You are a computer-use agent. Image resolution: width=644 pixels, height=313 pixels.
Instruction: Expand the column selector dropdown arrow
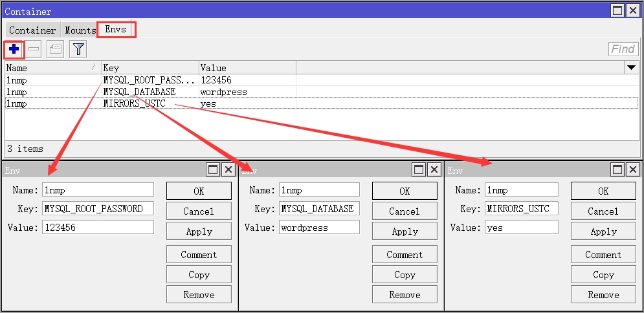click(630, 68)
